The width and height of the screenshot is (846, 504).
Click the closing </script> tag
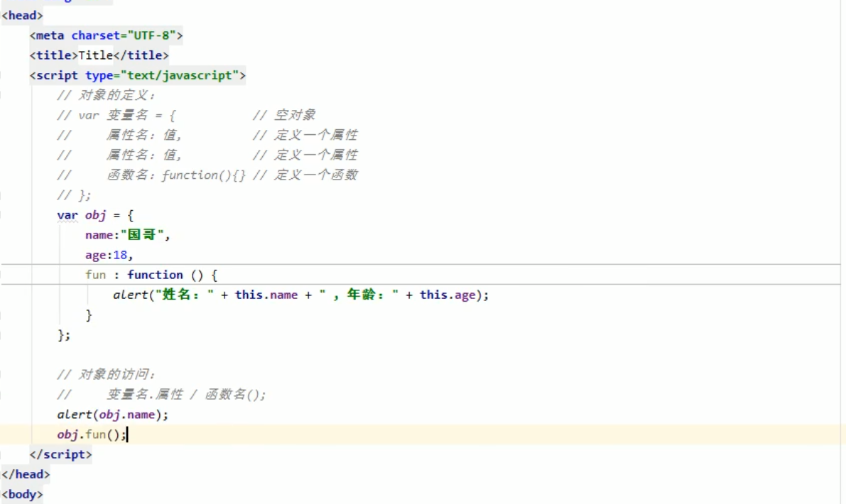point(60,454)
